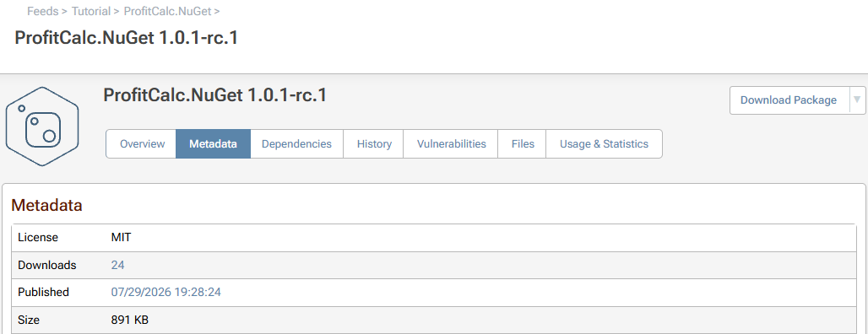868x334 pixels.
Task: Open the Published date 07/29/2026 link
Action: point(166,292)
